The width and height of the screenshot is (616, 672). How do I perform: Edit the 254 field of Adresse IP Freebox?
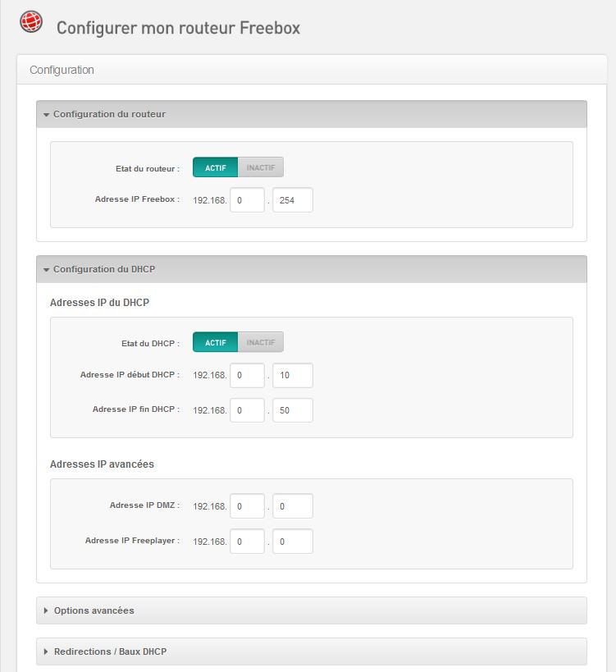tap(293, 200)
